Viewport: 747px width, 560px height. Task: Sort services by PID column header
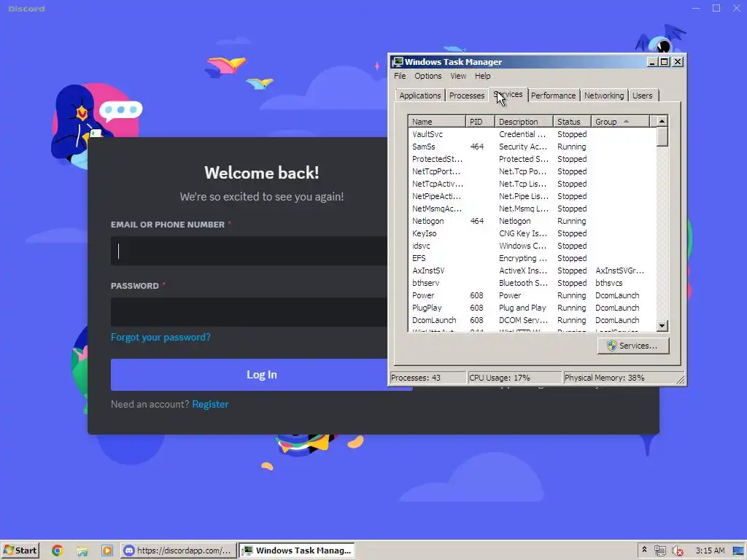click(x=480, y=122)
